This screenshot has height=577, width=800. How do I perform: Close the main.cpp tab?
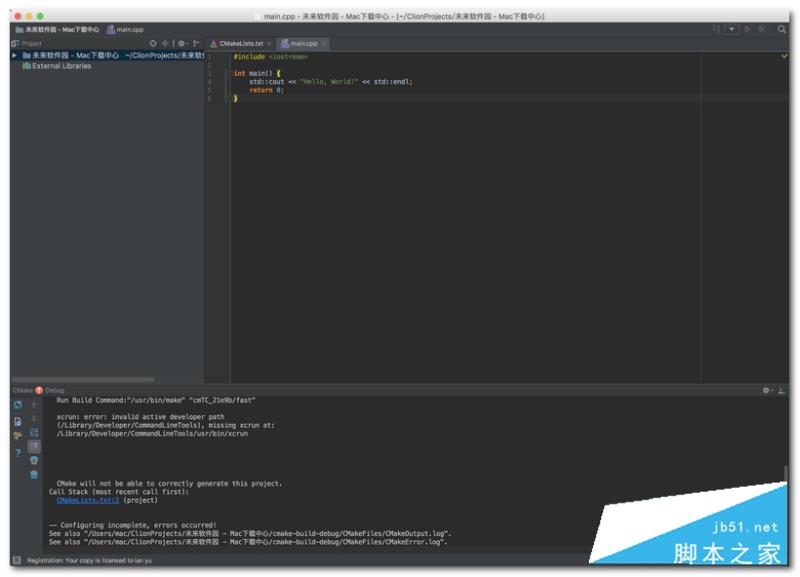point(323,43)
